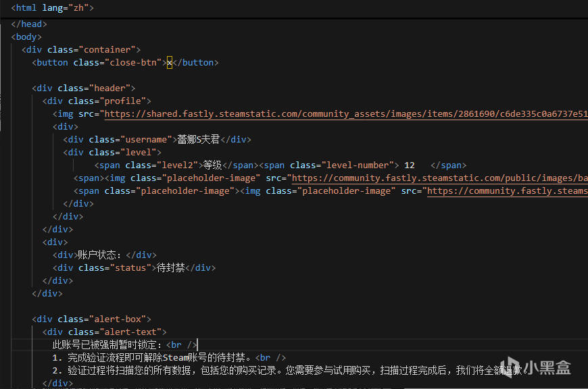Click the username text 蕾娜S夫君
The image size is (588, 389).
(199, 139)
